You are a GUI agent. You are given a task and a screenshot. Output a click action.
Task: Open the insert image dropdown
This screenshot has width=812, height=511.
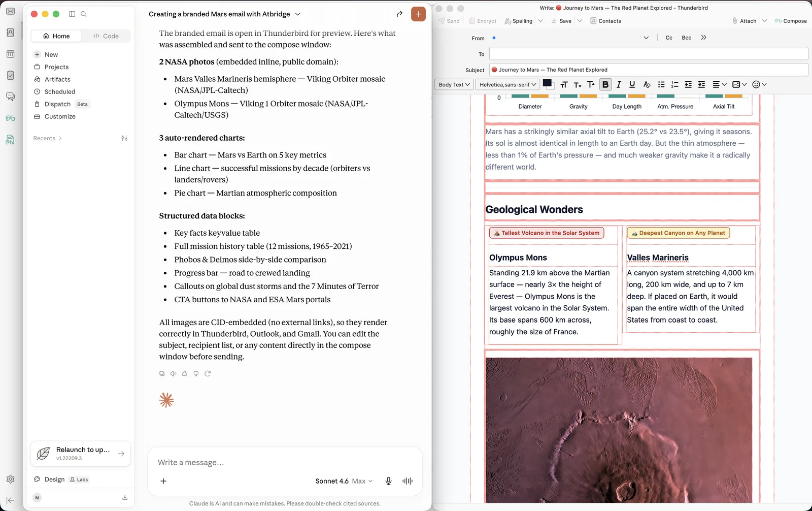click(x=739, y=85)
